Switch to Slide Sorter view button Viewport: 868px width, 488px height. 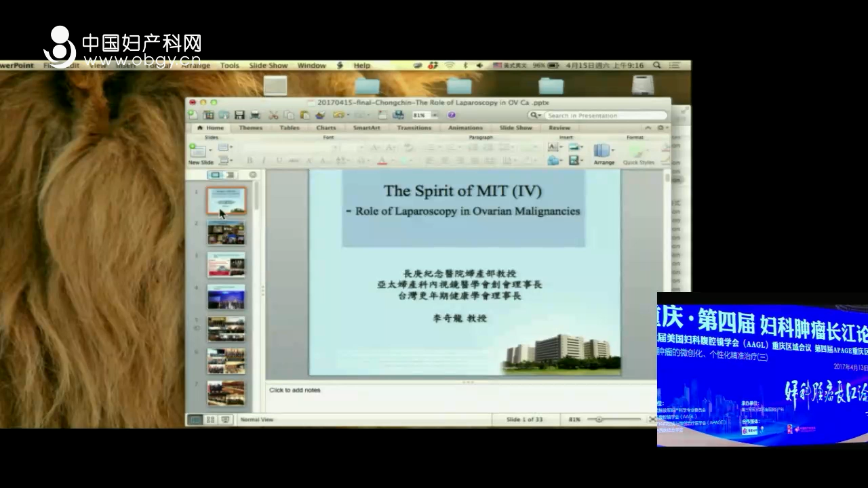pyautogui.click(x=210, y=420)
